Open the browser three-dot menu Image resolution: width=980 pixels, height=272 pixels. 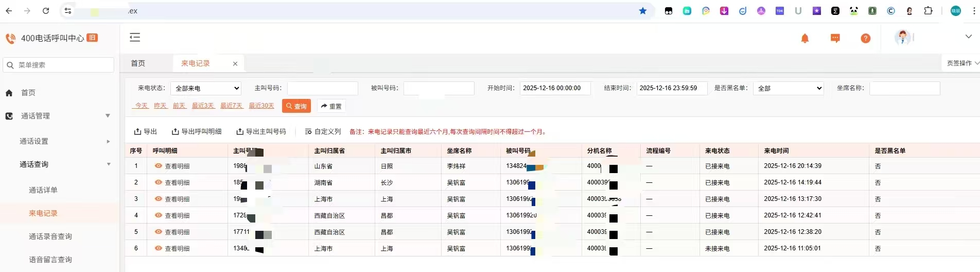click(x=974, y=11)
